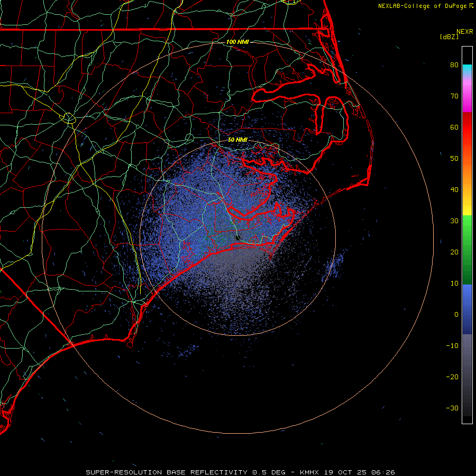Click the 40 value on the dBZ scale
476x476 pixels.
click(454, 190)
